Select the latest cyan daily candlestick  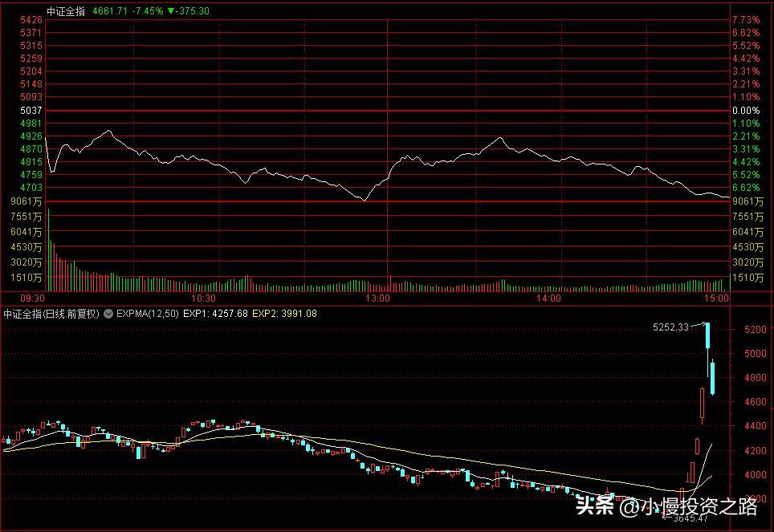tap(713, 377)
